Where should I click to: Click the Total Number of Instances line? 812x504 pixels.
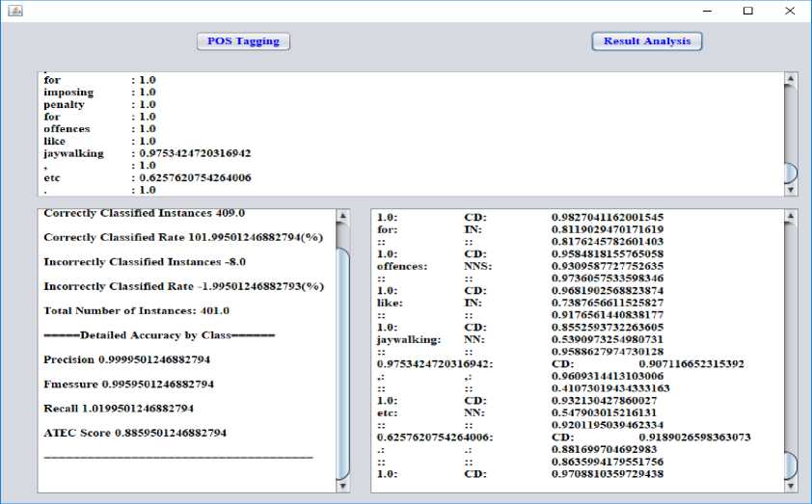tap(136, 310)
